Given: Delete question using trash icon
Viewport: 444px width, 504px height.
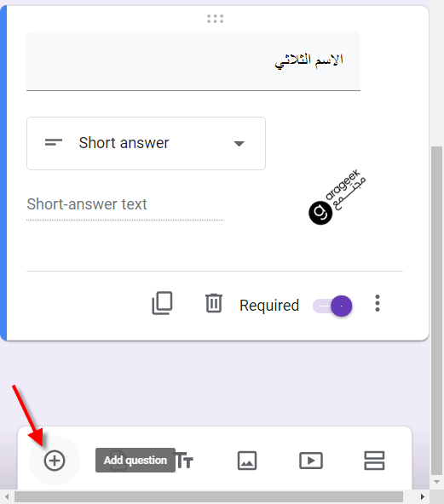Looking at the screenshot, I should (x=214, y=303).
